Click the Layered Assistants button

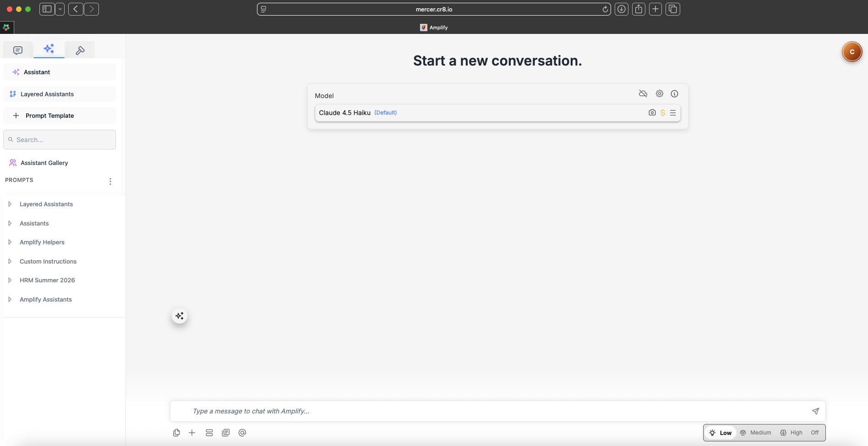[60, 94]
